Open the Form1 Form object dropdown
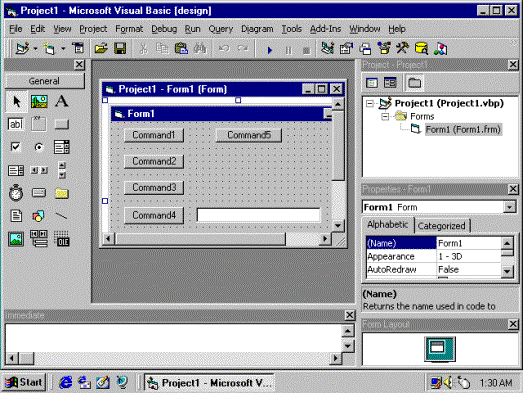This screenshot has height=393, width=523. point(509,207)
